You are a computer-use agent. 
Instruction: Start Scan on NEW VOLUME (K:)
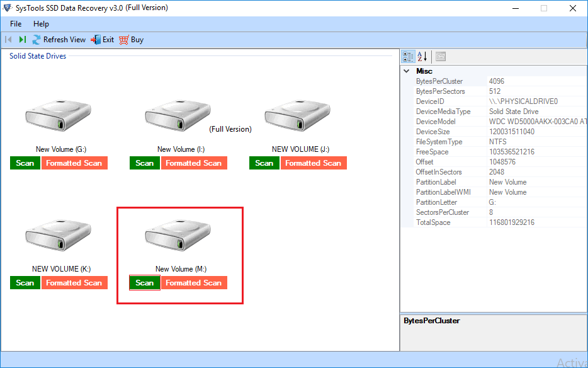tap(25, 283)
